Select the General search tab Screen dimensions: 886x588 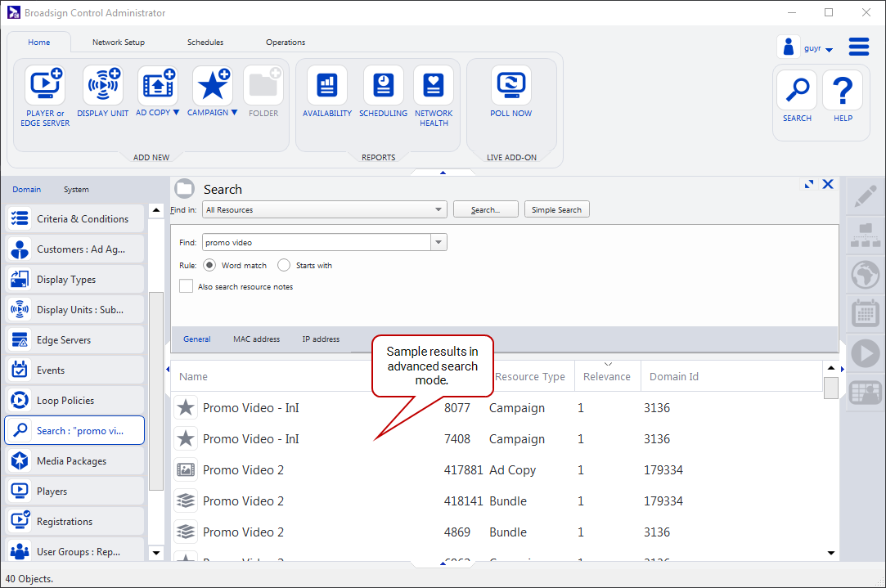tap(196, 339)
